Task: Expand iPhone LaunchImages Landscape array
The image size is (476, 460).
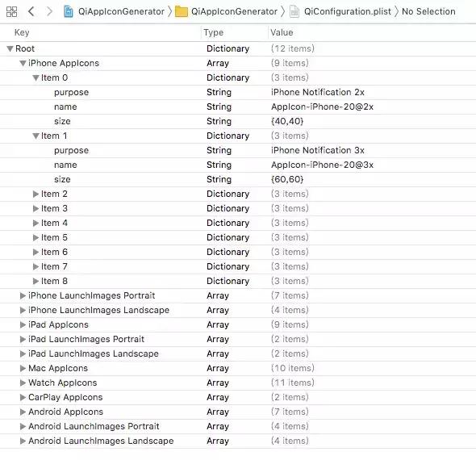Action: [23, 310]
